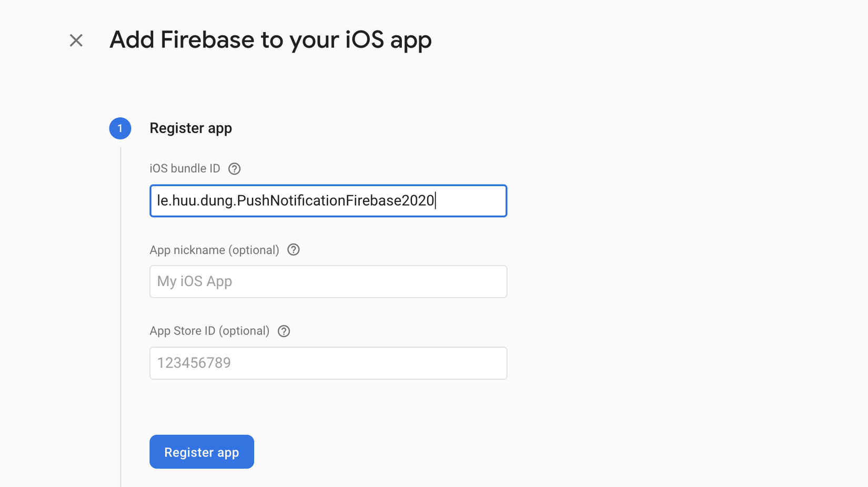This screenshot has height=487, width=868.
Task: View App Store ID help info
Action: click(x=284, y=331)
